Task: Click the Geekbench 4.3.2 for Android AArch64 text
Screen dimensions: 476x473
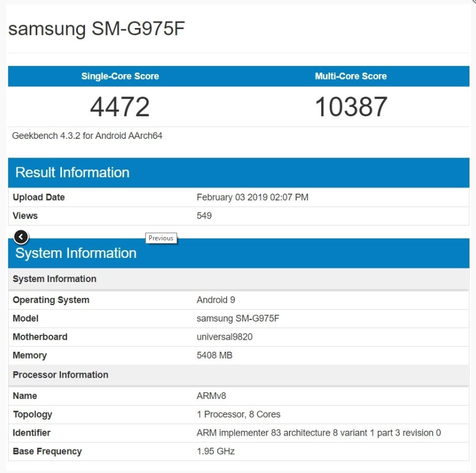Action: [87, 136]
